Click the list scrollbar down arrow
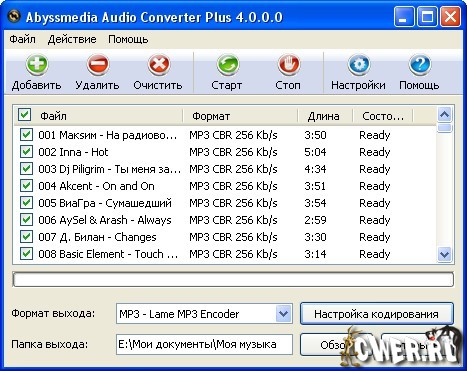 click(445, 255)
